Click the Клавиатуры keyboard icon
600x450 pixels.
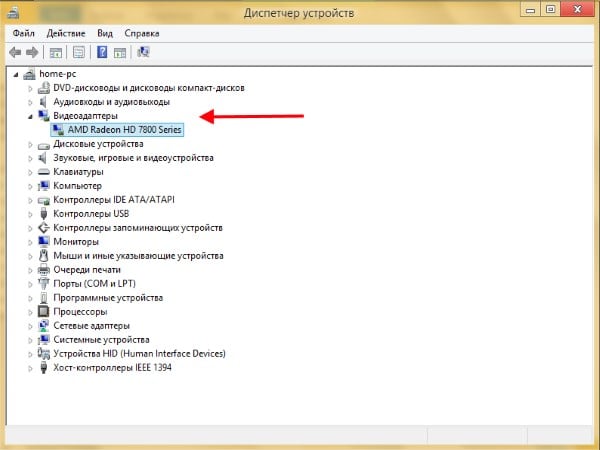pyautogui.click(x=44, y=171)
